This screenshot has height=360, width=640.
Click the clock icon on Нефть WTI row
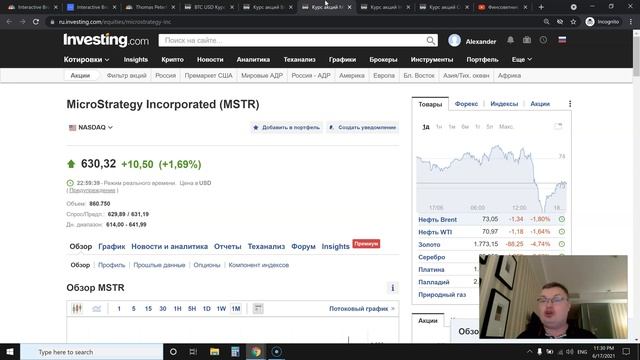[x=562, y=231]
